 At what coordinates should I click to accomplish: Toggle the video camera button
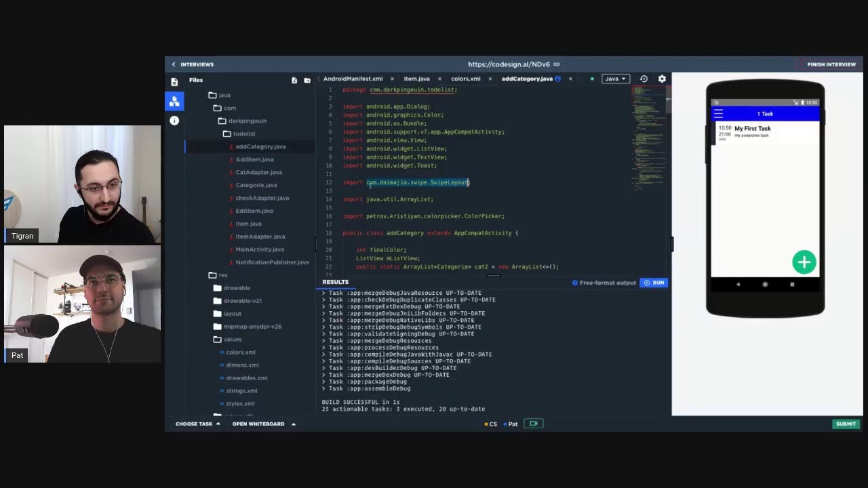point(534,424)
